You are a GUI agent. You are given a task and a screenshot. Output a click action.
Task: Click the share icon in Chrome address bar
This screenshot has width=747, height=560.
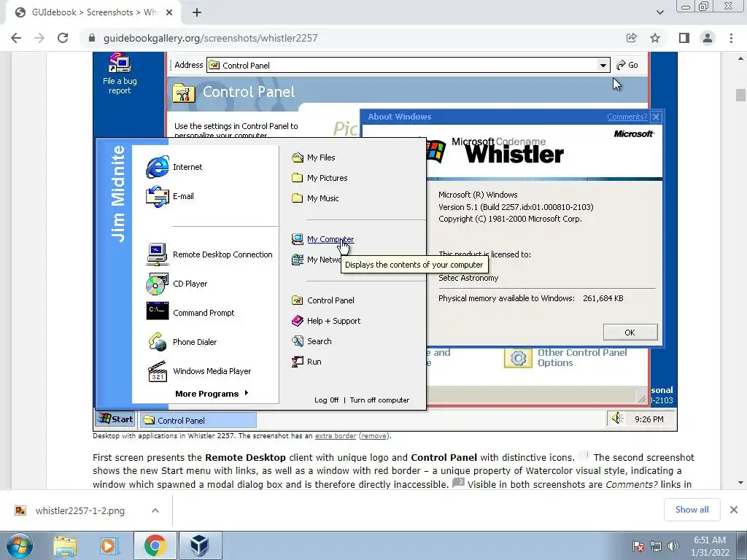click(x=632, y=38)
